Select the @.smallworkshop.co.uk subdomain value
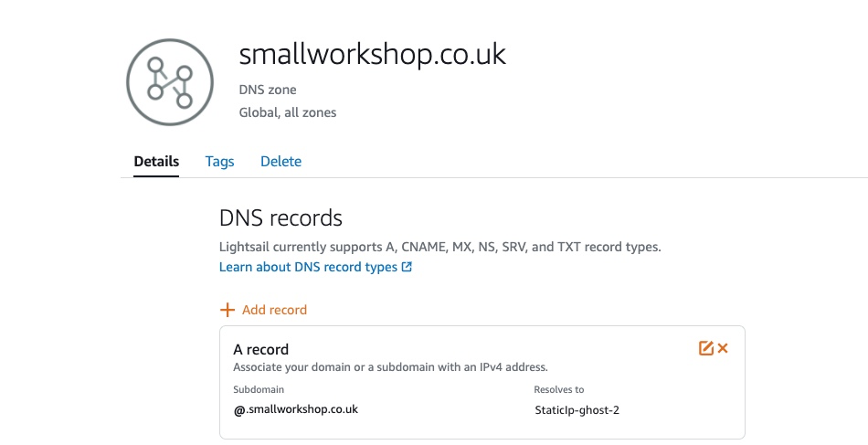Image resolution: width=868 pixels, height=445 pixels. coord(296,409)
